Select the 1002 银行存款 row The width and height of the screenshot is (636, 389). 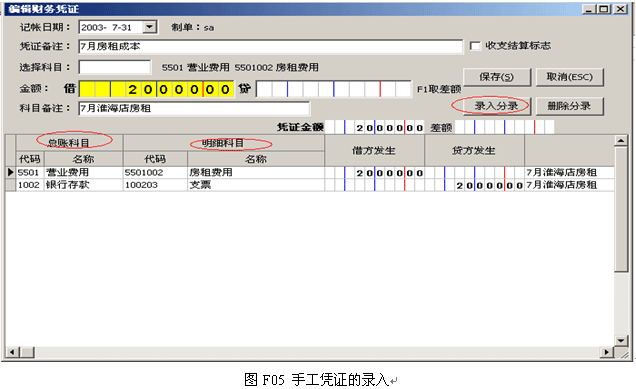pyautogui.click(x=310, y=185)
